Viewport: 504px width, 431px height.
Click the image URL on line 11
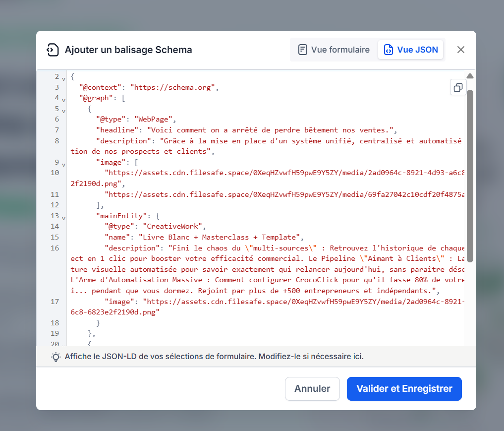click(284, 194)
